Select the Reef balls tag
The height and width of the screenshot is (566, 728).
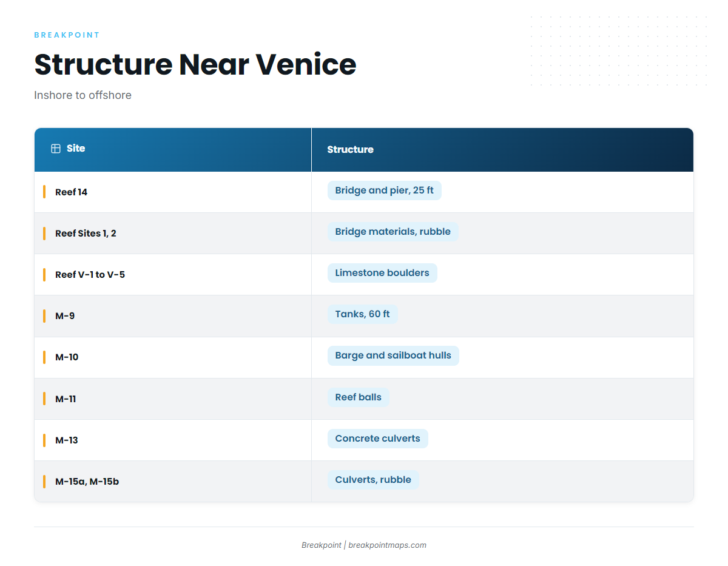[x=359, y=397]
